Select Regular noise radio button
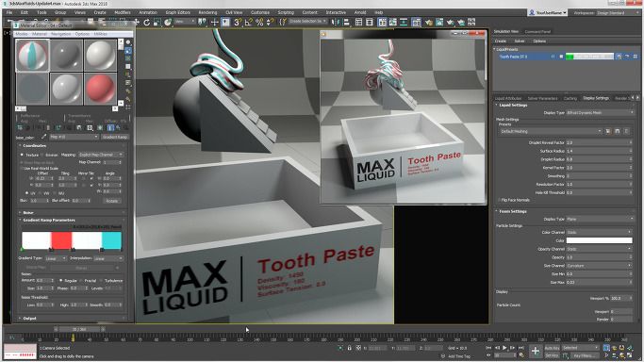The image size is (644, 362). 61,281
